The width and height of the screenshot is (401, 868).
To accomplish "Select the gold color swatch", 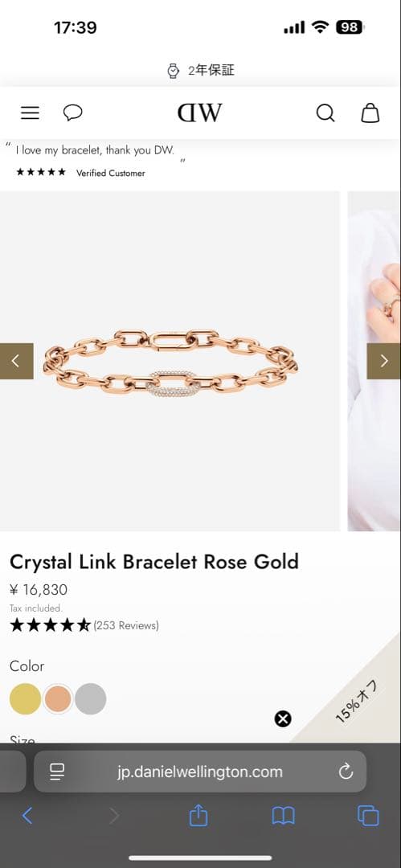I will [25, 698].
